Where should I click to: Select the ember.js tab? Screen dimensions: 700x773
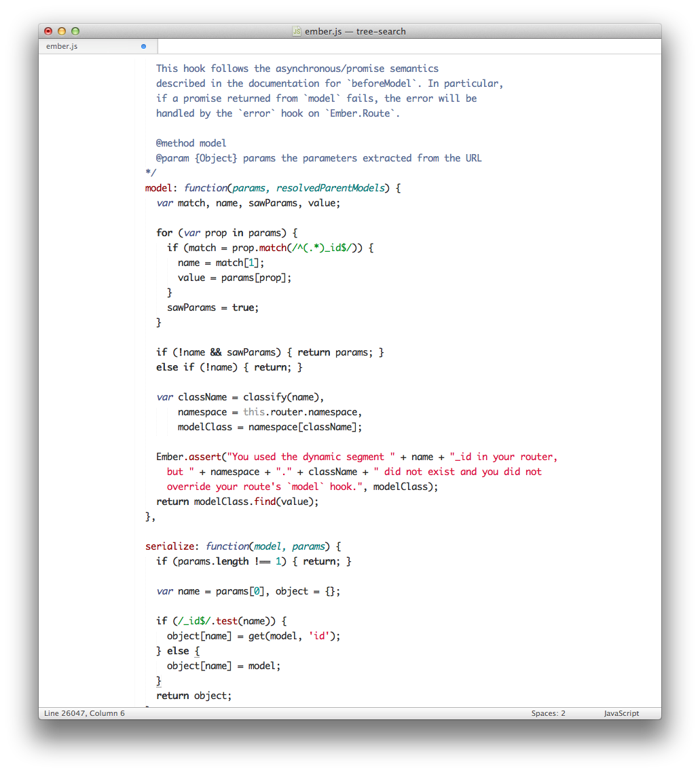(62, 47)
